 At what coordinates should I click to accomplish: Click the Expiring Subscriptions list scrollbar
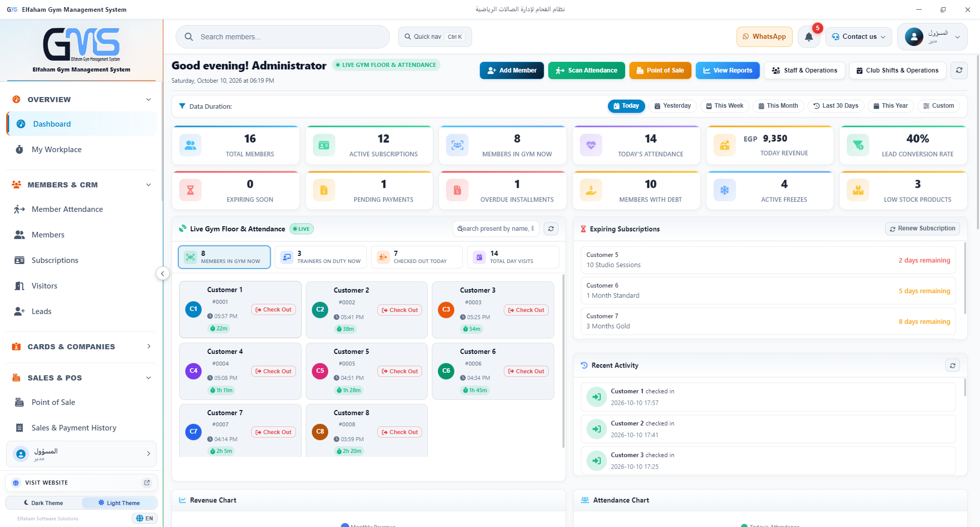(x=965, y=278)
